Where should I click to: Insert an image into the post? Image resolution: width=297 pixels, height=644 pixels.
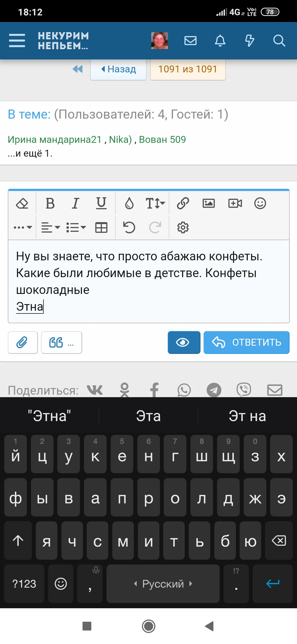[x=209, y=204]
